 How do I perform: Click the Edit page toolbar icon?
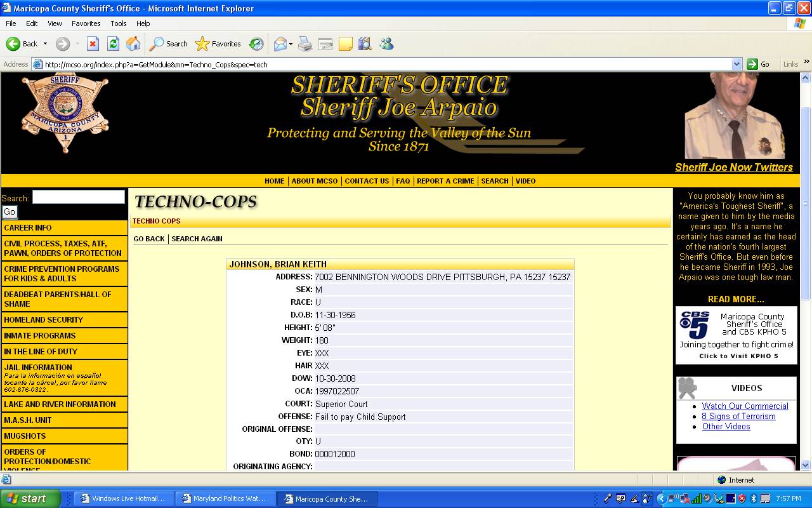pyautogui.click(x=325, y=44)
